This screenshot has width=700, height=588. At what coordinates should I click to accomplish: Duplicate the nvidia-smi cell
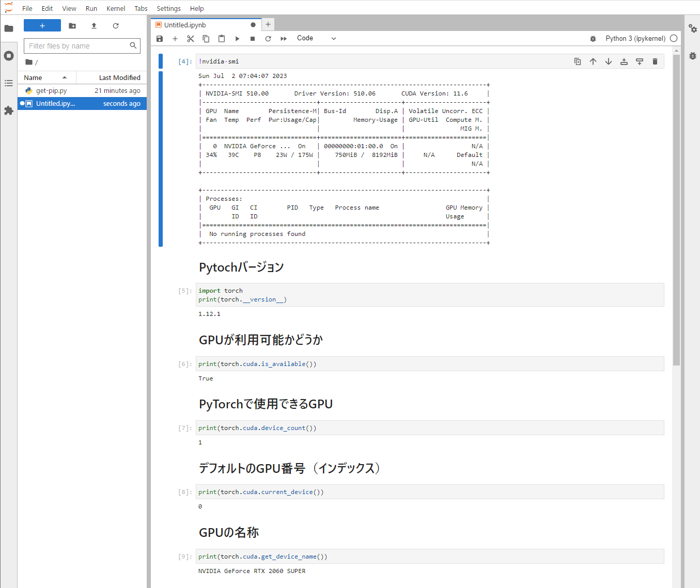coord(578,61)
